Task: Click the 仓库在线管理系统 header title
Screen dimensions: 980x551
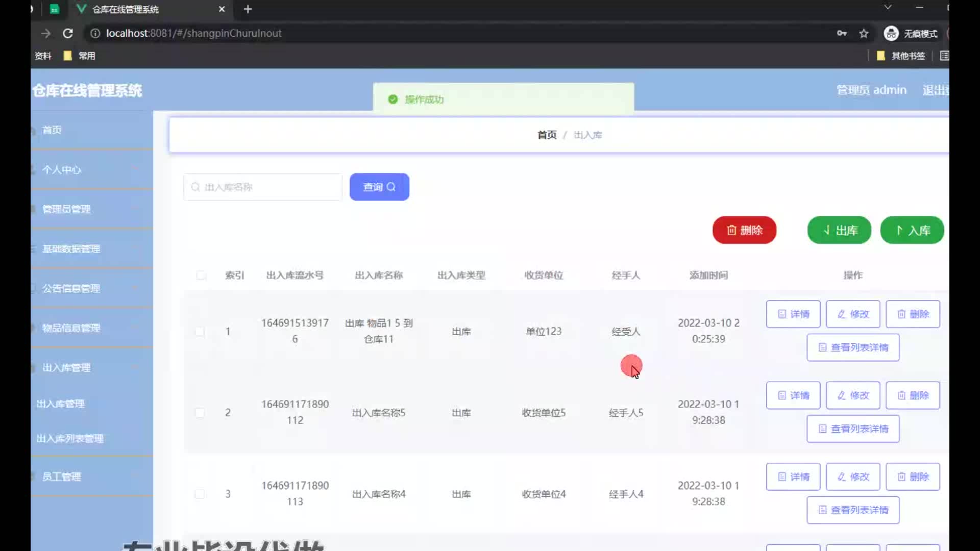Action: click(87, 91)
